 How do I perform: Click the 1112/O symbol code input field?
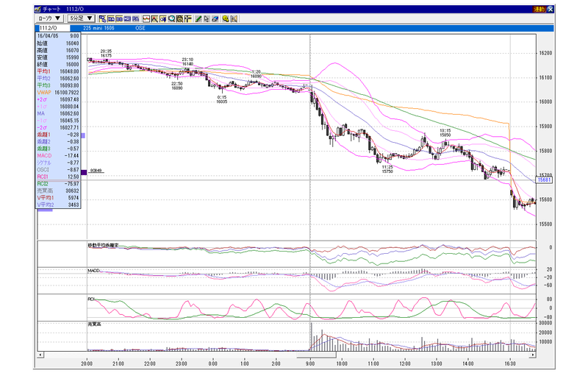(x=54, y=28)
